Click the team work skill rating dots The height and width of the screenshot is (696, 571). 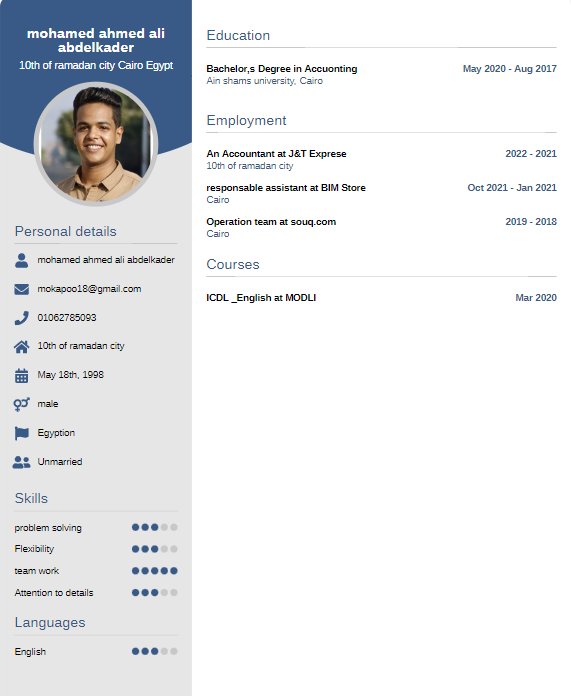click(x=155, y=571)
